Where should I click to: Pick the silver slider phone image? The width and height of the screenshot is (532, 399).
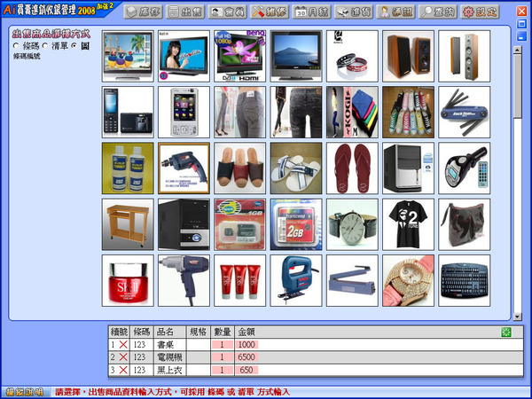point(184,113)
